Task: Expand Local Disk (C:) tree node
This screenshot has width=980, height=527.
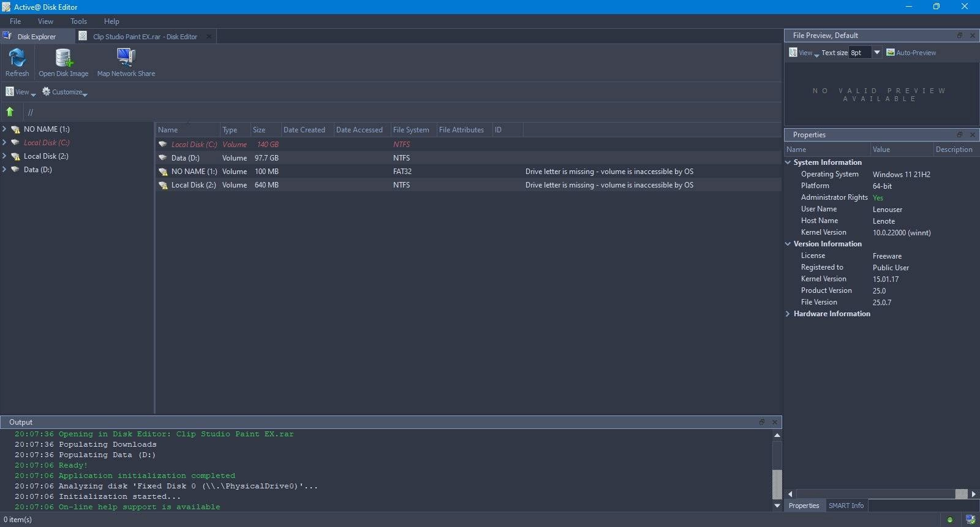Action: 4,143
